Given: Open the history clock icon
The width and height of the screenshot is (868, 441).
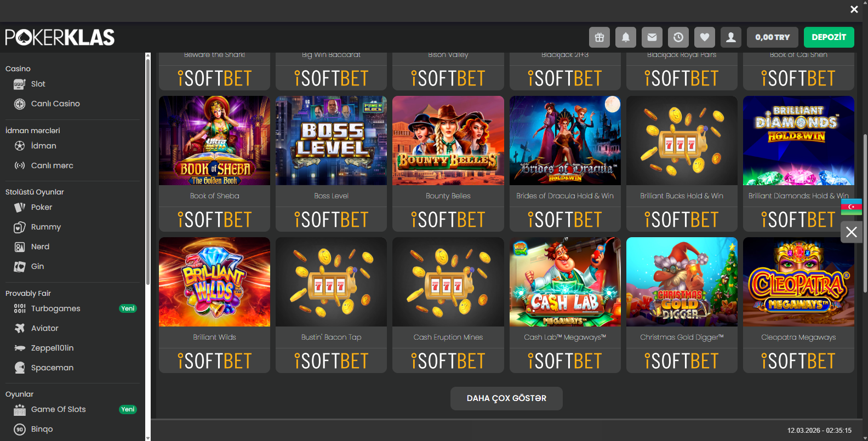Looking at the screenshot, I should click(678, 37).
